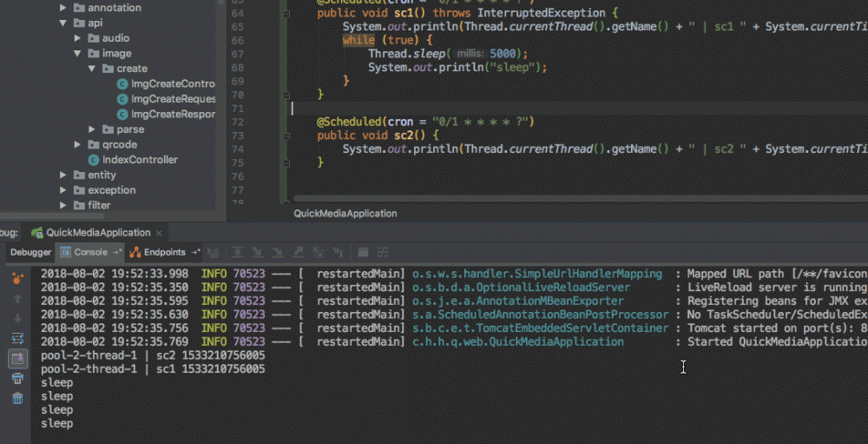Click the up arrow in console sidebar
Screen dimensions: 868x444
coord(17,298)
